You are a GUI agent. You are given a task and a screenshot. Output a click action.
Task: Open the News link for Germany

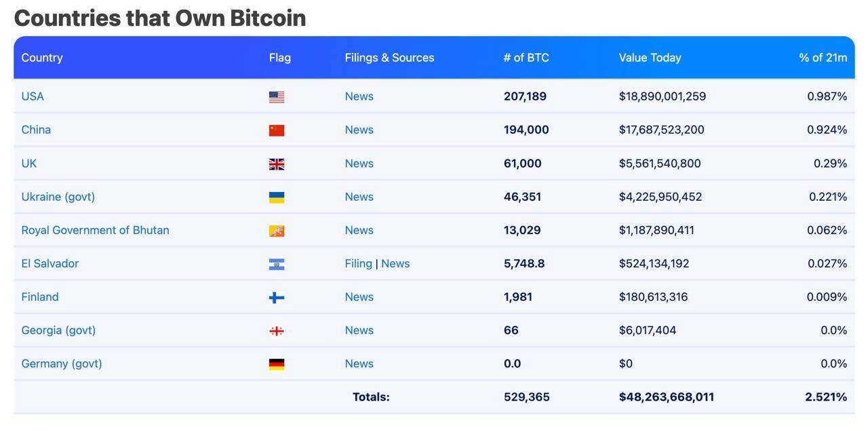click(359, 364)
